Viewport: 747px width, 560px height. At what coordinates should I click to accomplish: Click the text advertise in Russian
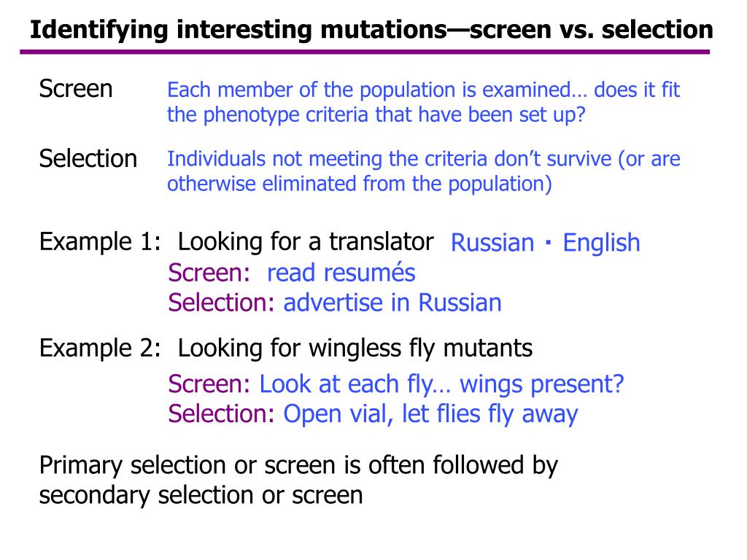click(x=392, y=303)
